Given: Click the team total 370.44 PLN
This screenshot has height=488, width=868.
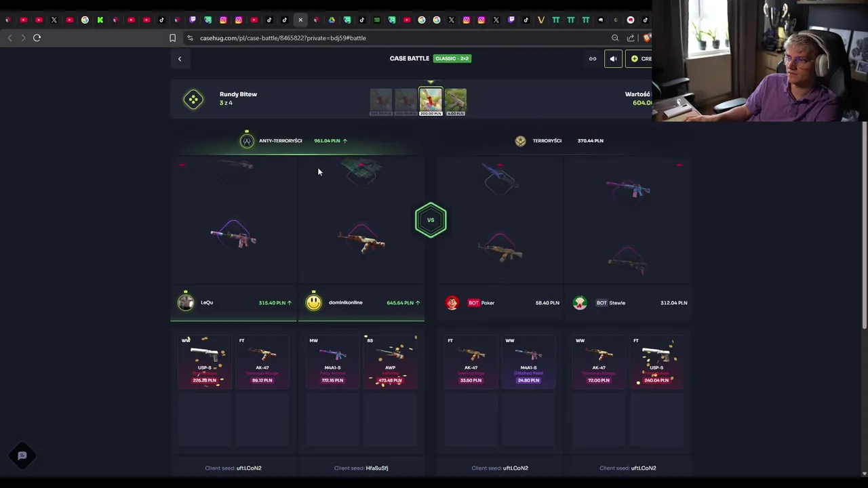Looking at the screenshot, I should tap(591, 141).
